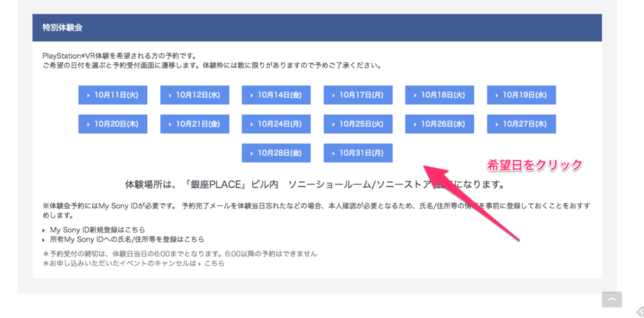Click the ご希望の日付を選ぶと instruction line
This screenshot has width=644, height=318.
click(x=212, y=65)
